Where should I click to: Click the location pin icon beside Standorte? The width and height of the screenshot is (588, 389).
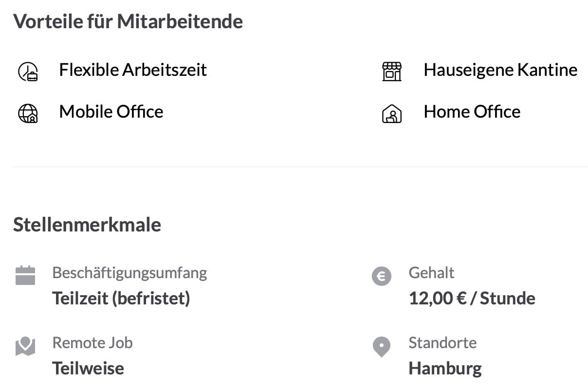(382, 347)
